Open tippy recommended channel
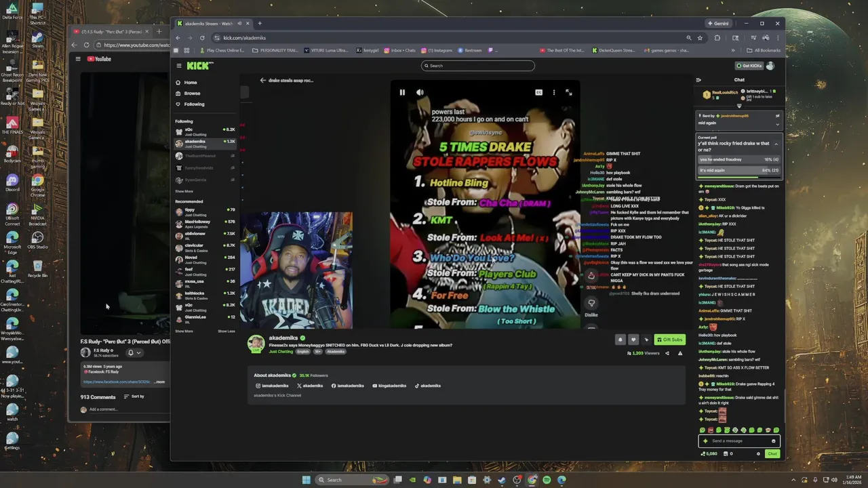The image size is (868, 488). 205,211
